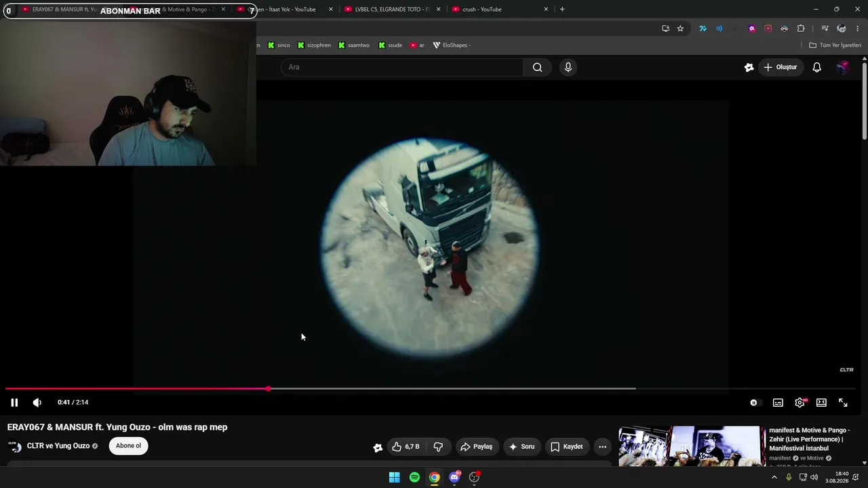Open Spotify from the taskbar
The width and height of the screenshot is (868, 488).
point(414,477)
